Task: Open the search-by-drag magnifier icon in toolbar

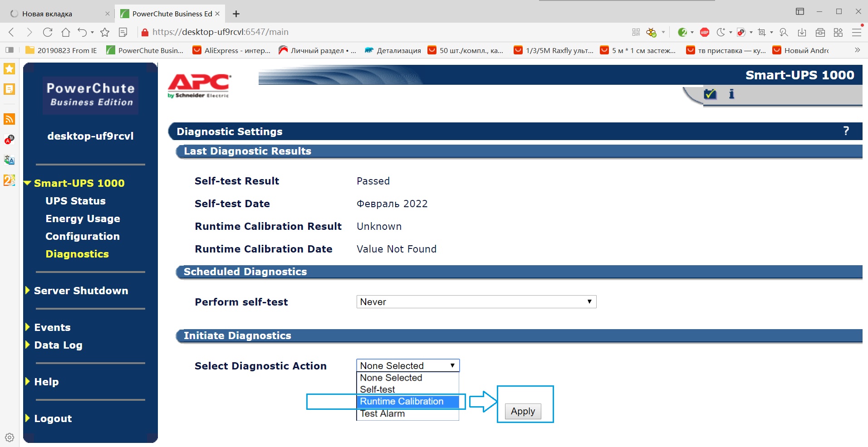Action: 784,32
